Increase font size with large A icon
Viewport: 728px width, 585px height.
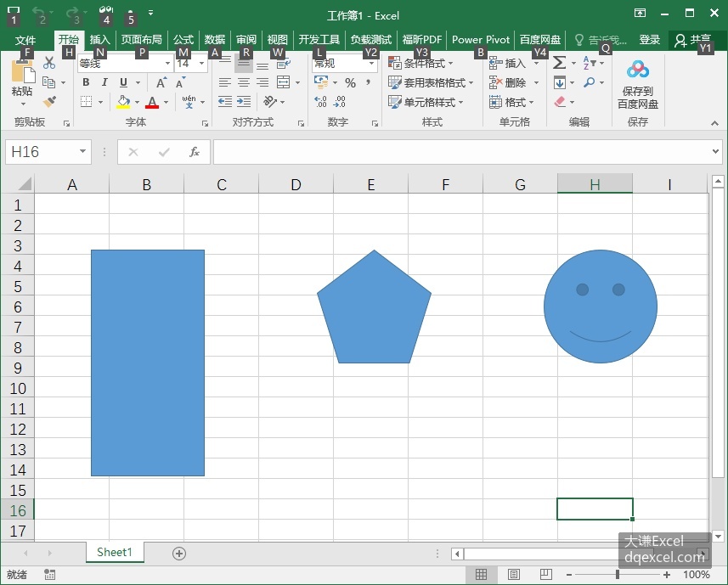[x=161, y=82]
